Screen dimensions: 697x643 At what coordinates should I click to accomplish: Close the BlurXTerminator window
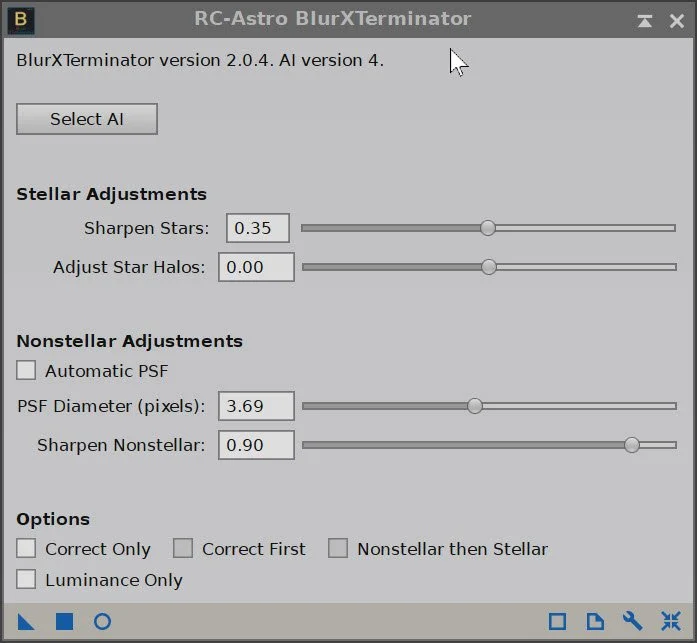click(x=677, y=20)
